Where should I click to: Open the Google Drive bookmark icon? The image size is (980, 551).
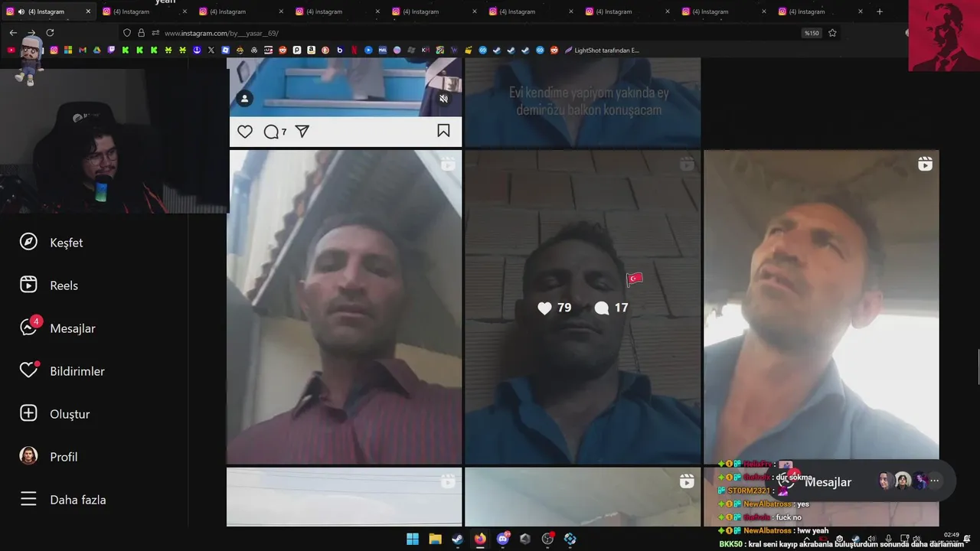click(97, 51)
